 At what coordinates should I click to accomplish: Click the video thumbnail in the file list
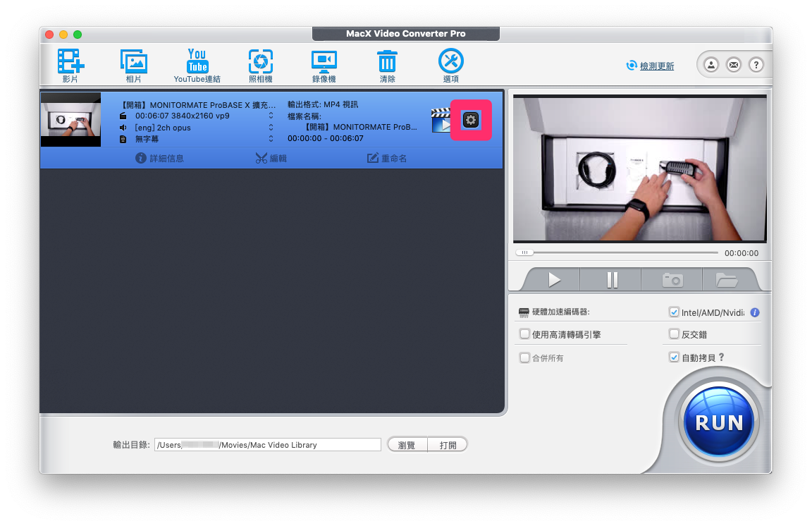[x=70, y=119]
